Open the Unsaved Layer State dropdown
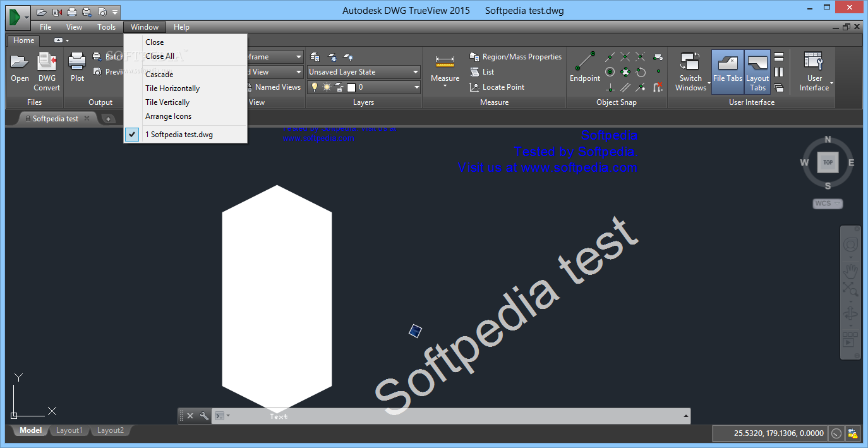Image resolution: width=868 pixels, height=448 pixels. click(363, 72)
